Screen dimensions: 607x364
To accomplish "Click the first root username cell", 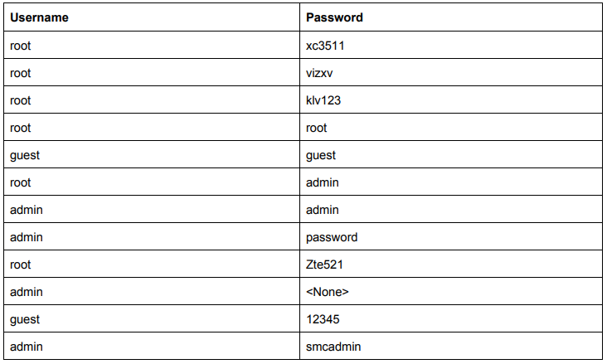I will [x=21, y=46].
